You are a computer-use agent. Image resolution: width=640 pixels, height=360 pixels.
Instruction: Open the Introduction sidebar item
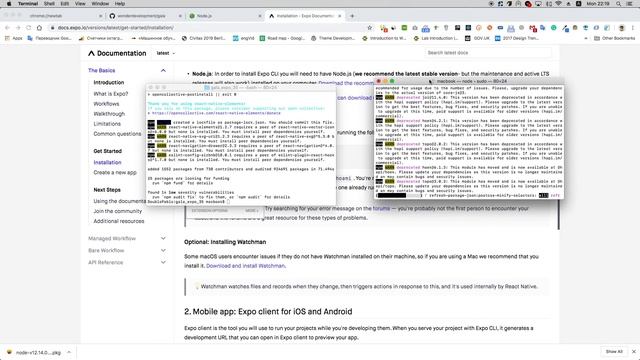[109, 82]
